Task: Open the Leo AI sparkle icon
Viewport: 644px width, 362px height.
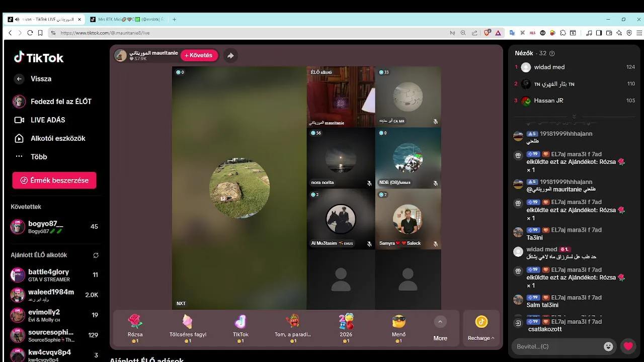Action: [619, 33]
